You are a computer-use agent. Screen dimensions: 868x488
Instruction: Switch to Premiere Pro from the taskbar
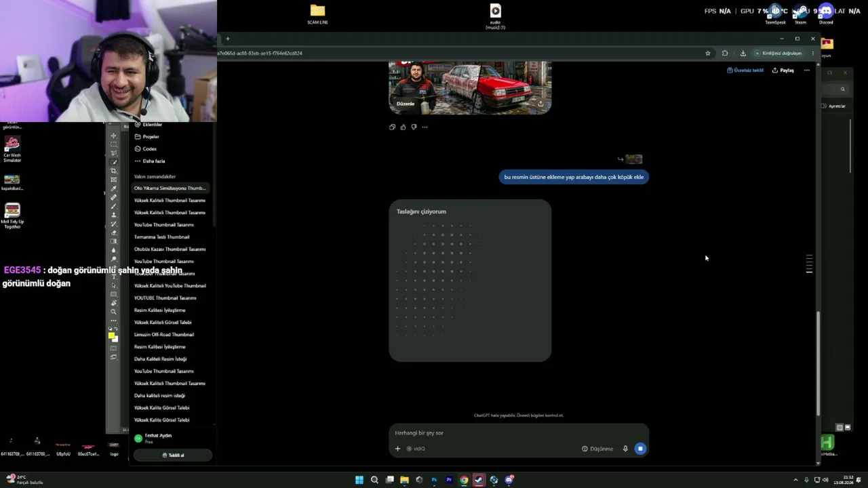pos(449,480)
